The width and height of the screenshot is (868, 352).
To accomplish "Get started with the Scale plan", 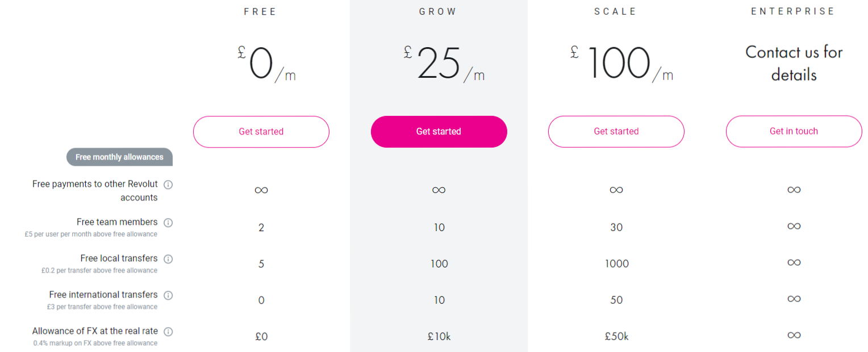I will [616, 131].
